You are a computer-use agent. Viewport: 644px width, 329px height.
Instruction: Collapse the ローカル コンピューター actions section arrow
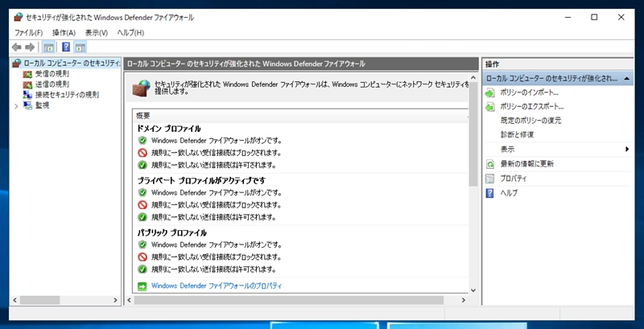click(627, 78)
